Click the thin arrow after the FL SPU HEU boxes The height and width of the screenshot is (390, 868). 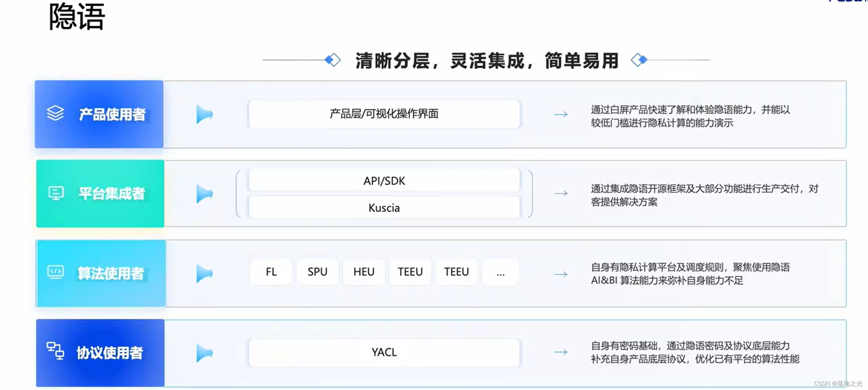[561, 274]
